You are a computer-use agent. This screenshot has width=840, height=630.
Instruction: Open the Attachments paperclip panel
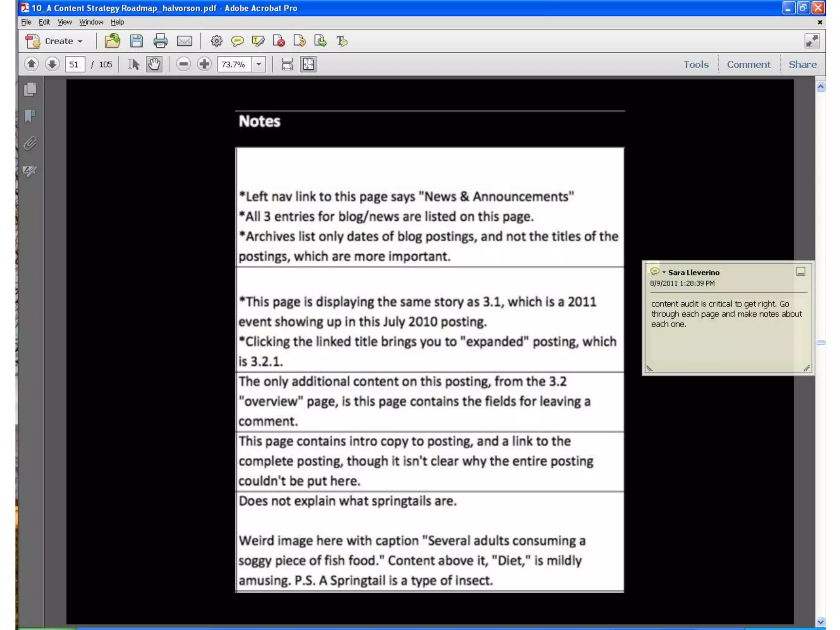click(x=30, y=144)
